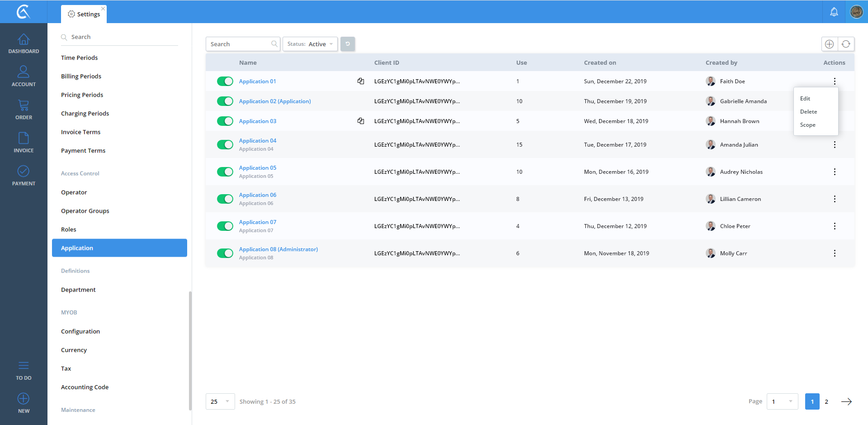Open the Status: Active filter dropdown
The width and height of the screenshot is (868, 425).
point(310,44)
